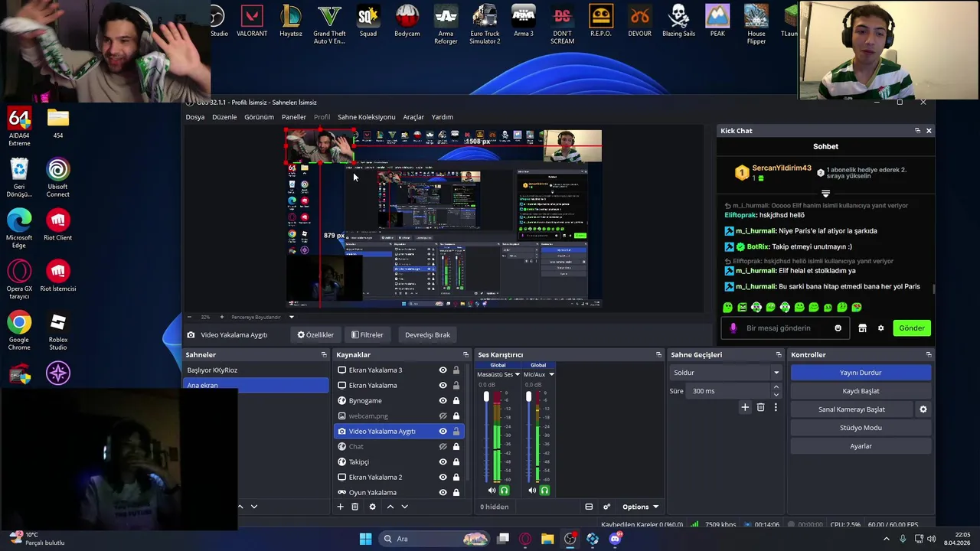This screenshot has width=980, height=551.
Task: Open Euro Truck Simulator 2 shortcut
Action: coord(485,24)
